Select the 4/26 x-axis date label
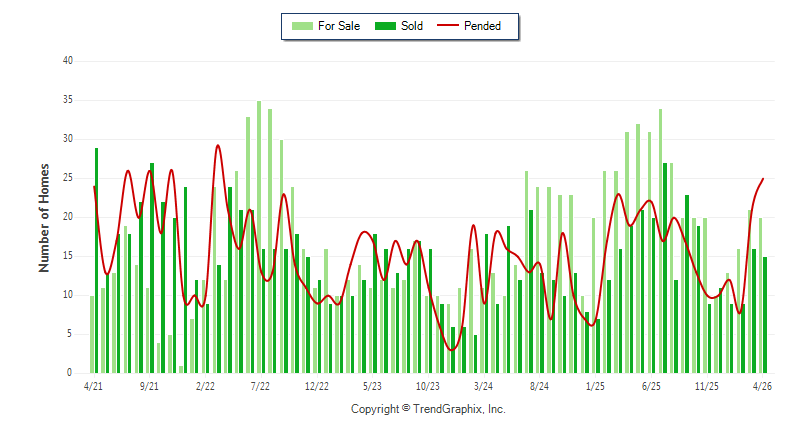The image size is (800, 434). [x=762, y=387]
